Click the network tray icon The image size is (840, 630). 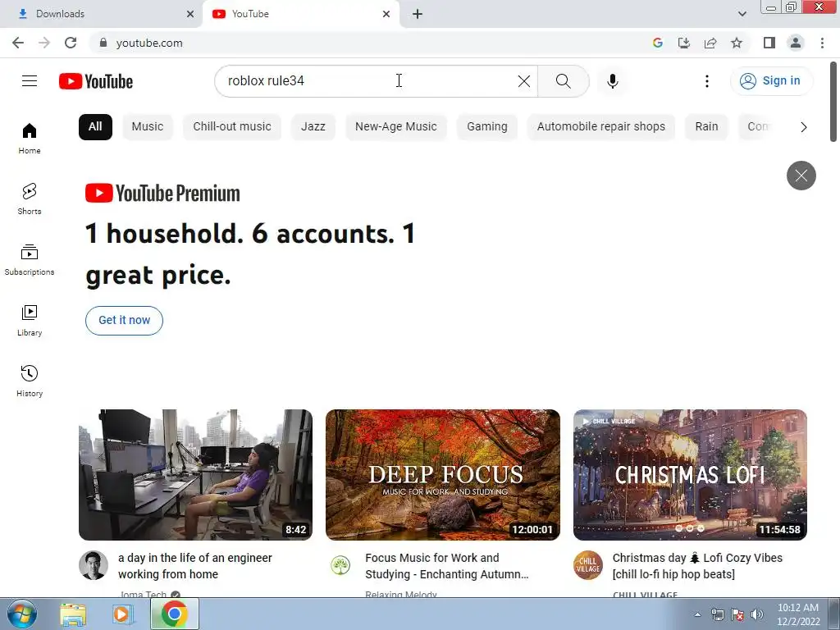click(x=717, y=614)
